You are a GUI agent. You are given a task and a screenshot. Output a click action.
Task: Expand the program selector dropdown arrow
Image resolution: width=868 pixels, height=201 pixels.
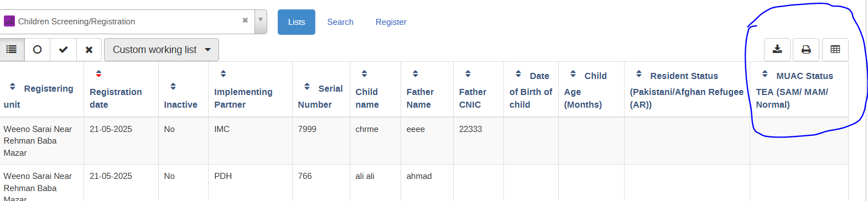coord(261,21)
